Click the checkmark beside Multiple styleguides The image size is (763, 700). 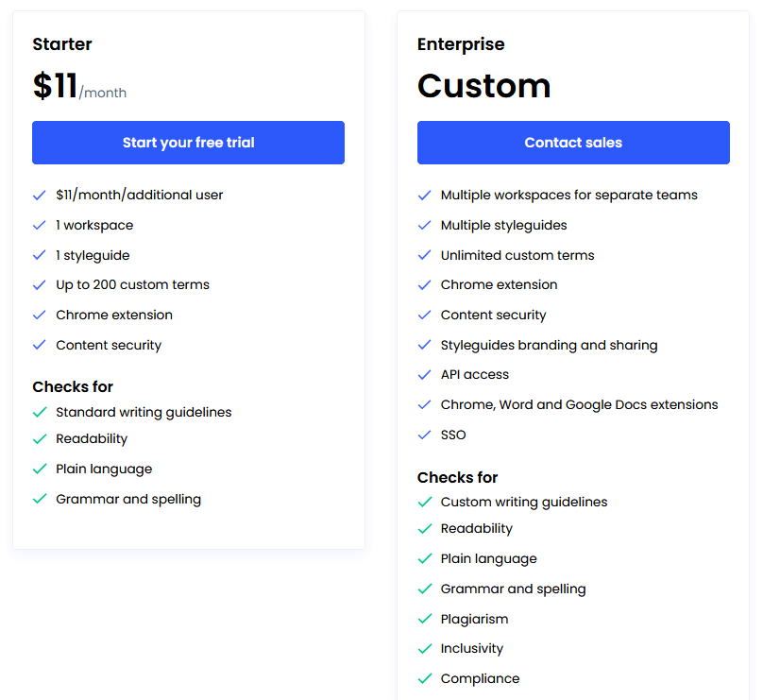point(424,226)
